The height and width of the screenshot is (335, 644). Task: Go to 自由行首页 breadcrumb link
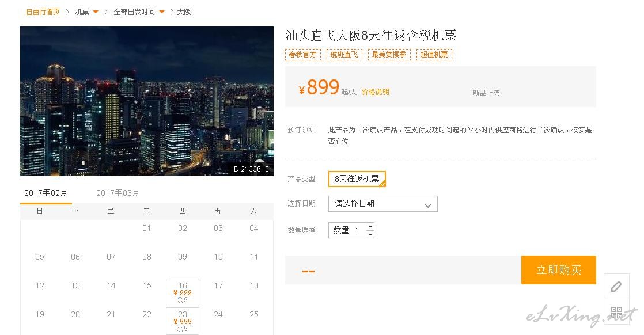click(43, 12)
